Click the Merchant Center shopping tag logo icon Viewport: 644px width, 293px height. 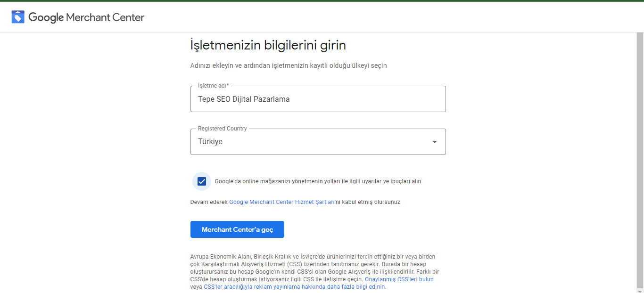point(18,17)
